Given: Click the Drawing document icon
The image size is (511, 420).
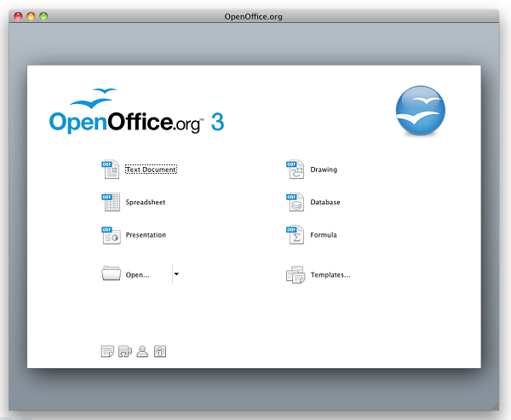Looking at the screenshot, I should click(x=295, y=170).
